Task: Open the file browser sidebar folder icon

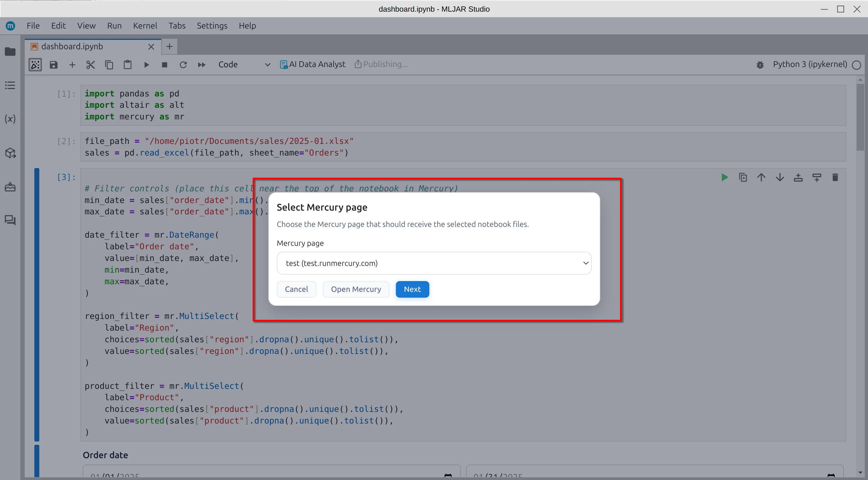Action: [x=10, y=52]
